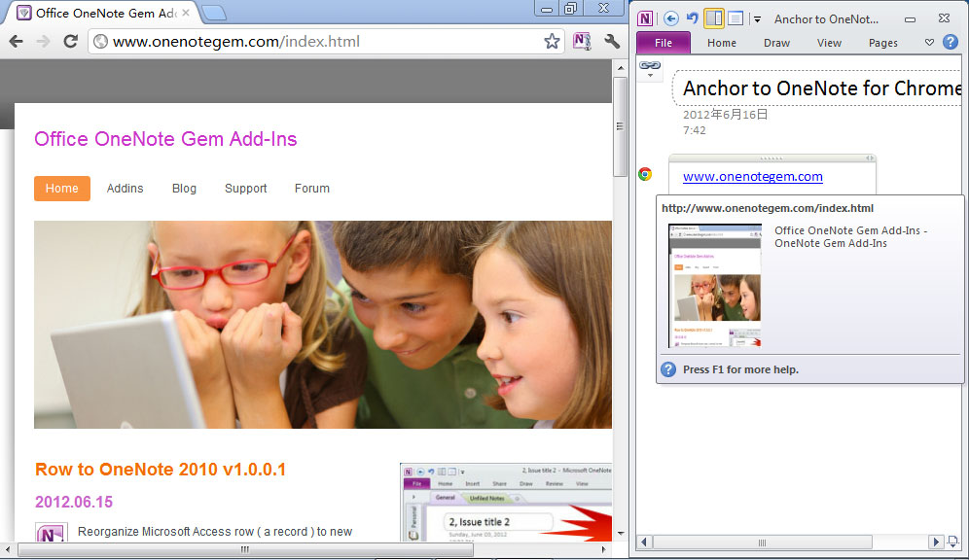
Task: Click the date 2012.06.15
Action: point(74,502)
